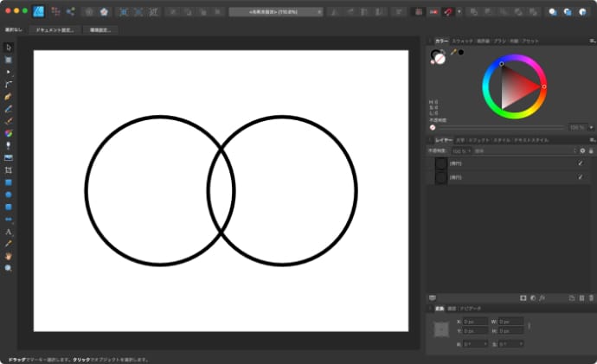Choose the Crop tool
The width and height of the screenshot is (597, 364).
9,170
